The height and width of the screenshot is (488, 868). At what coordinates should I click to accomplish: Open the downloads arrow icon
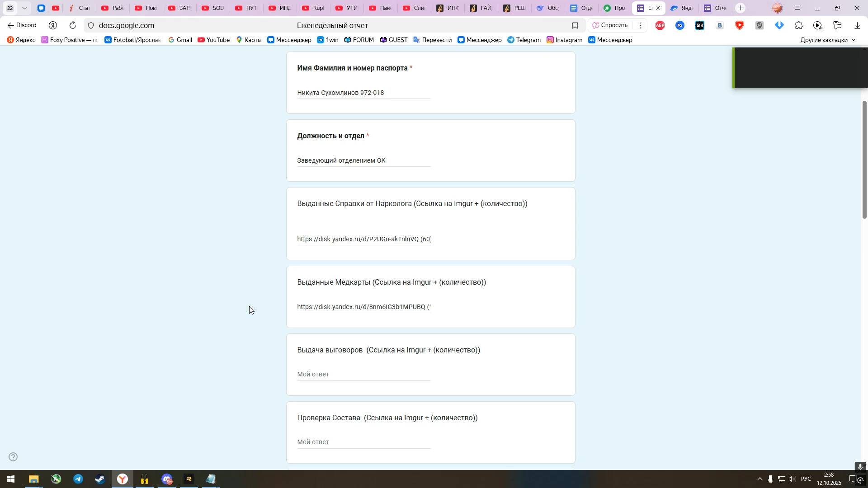857,26
